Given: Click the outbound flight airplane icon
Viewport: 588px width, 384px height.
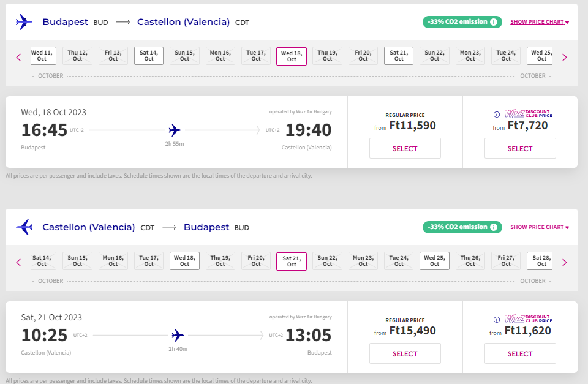Looking at the screenshot, I should point(24,22).
